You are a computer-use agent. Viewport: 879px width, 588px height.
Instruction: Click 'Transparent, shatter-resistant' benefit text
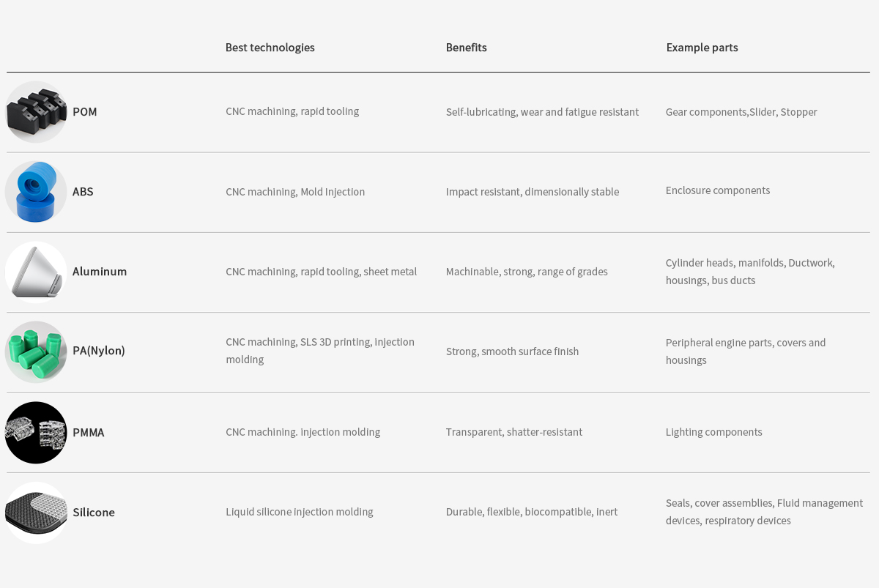(x=514, y=432)
